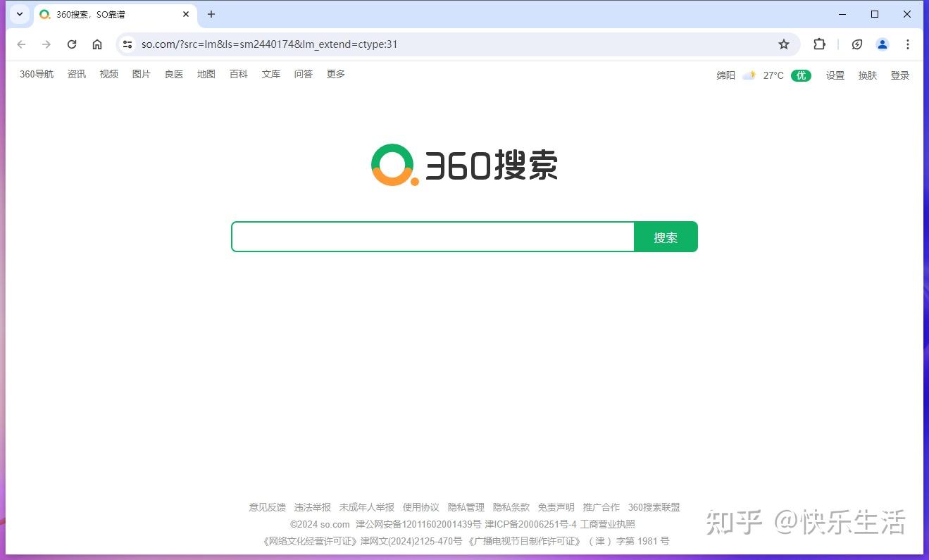
Task: Open the 图片 navigation item
Action: 142,74
